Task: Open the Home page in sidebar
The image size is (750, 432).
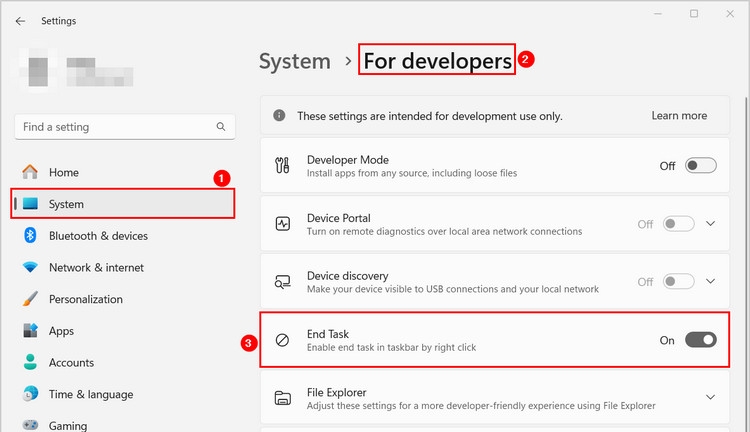Action: tap(124, 172)
